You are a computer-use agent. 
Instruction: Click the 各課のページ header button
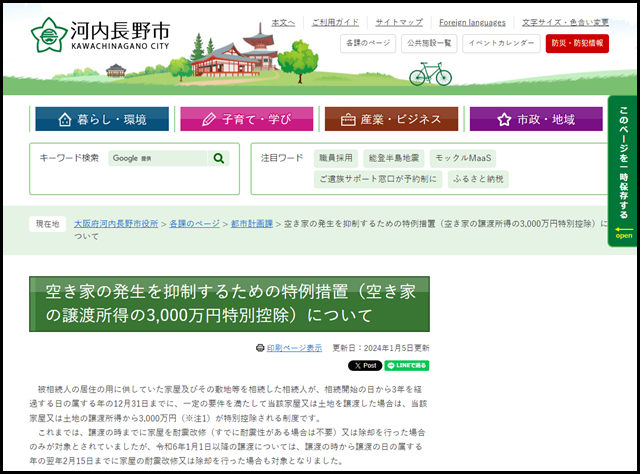(x=368, y=43)
